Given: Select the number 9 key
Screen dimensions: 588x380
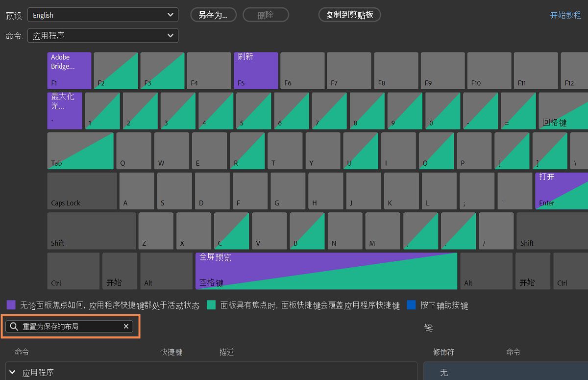Looking at the screenshot, I should (x=405, y=111).
